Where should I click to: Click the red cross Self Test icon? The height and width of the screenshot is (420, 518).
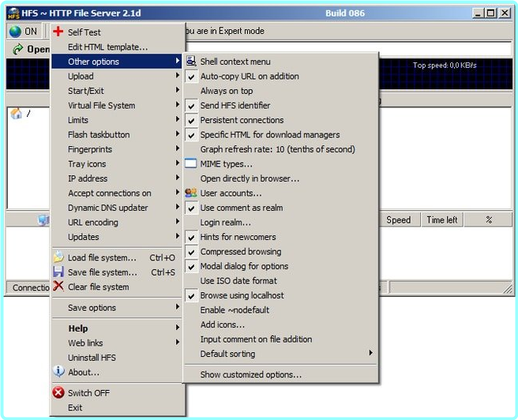[58, 32]
